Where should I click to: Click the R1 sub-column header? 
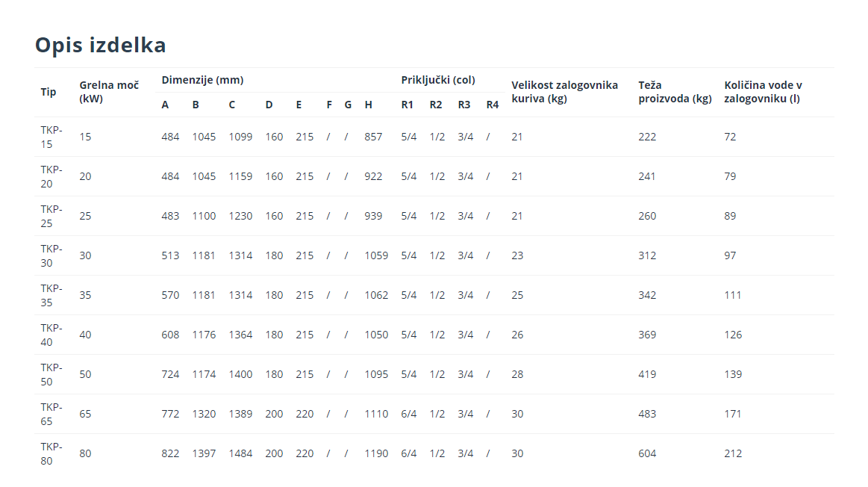coord(407,105)
